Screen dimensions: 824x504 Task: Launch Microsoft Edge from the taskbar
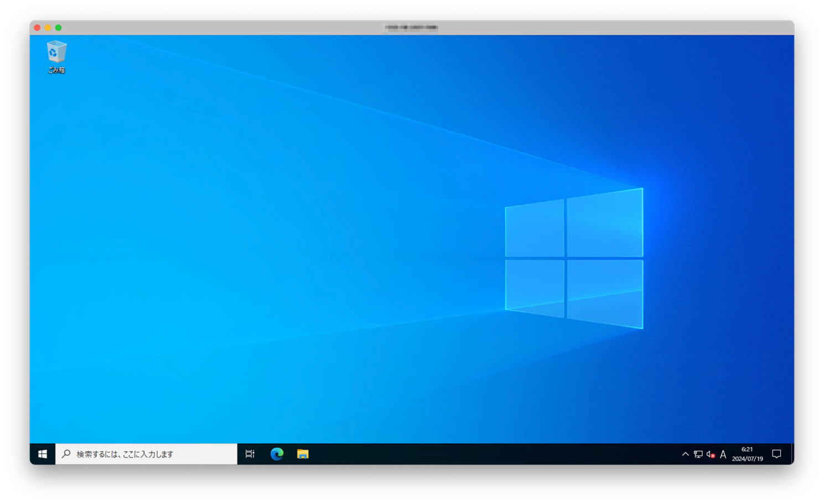(277, 454)
